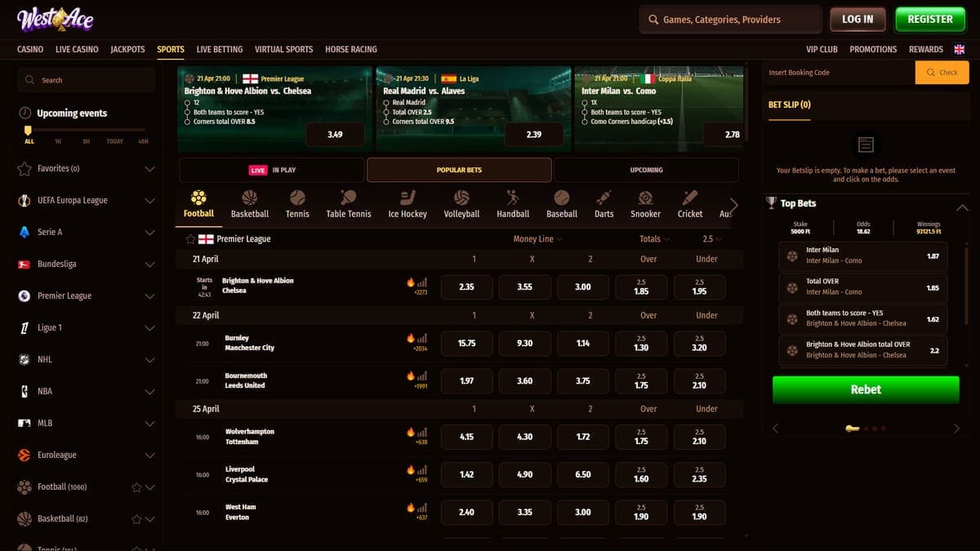
Task: Click the green REGISTER button
Action: point(930,19)
